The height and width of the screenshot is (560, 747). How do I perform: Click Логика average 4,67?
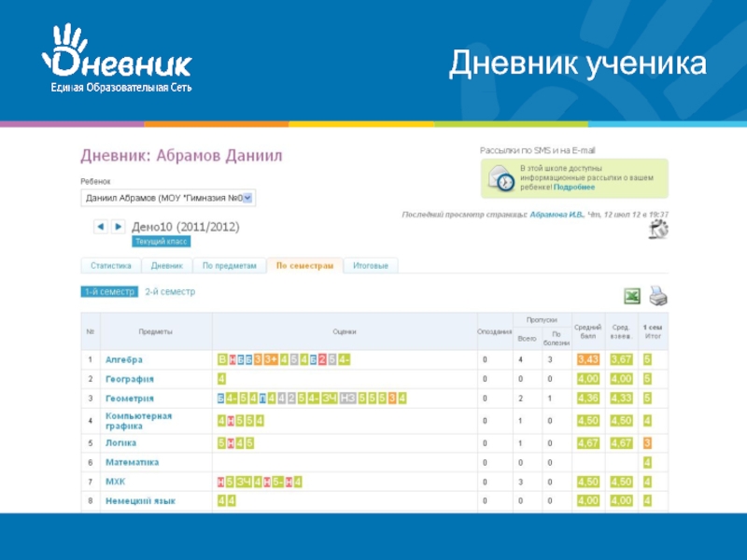coord(588,443)
